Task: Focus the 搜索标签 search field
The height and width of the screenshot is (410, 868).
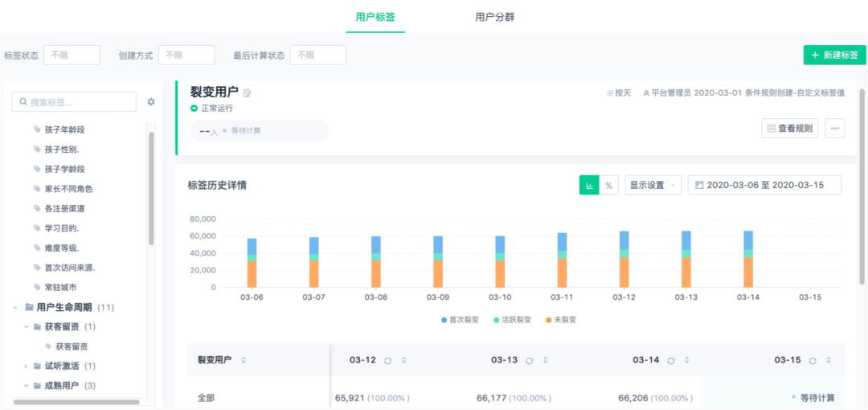Action: click(74, 102)
